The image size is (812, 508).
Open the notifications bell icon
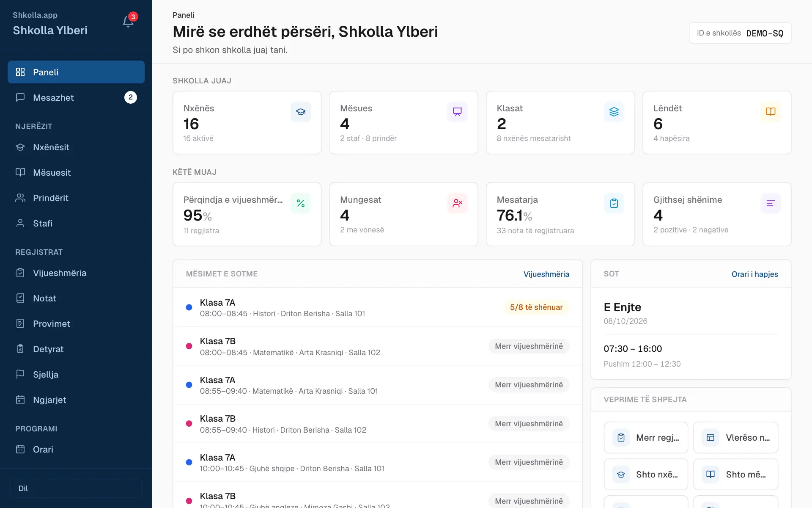(x=128, y=22)
